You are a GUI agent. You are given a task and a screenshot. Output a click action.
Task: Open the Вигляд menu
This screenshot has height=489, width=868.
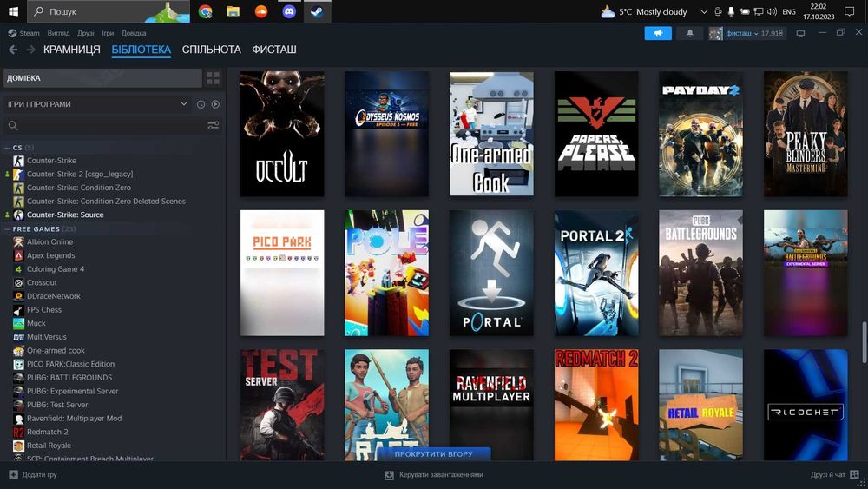pyautogui.click(x=58, y=33)
